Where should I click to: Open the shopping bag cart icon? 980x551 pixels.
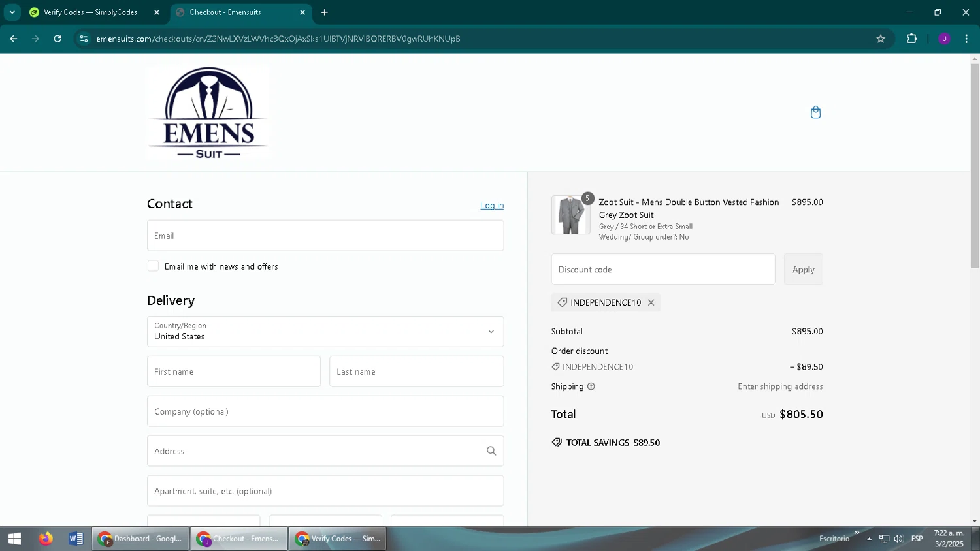[815, 112]
